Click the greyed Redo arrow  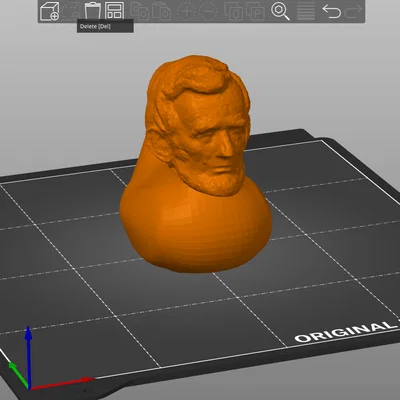(353, 11)
